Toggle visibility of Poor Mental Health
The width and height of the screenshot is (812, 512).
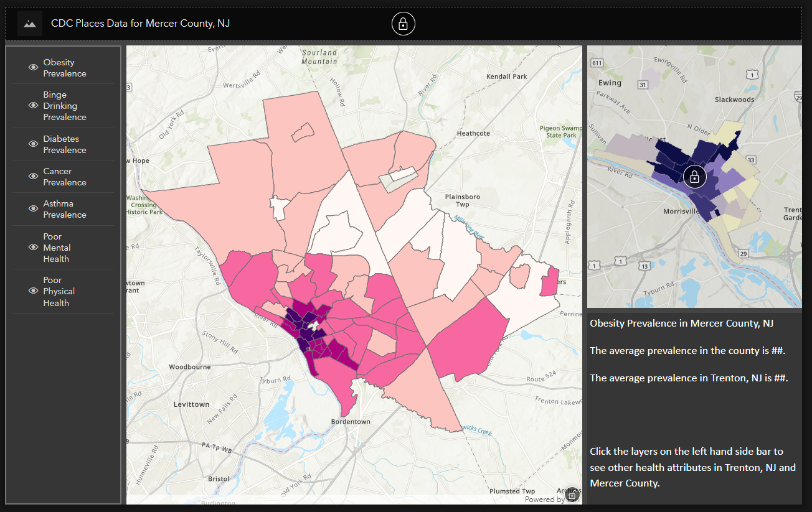tap(32, 247)
